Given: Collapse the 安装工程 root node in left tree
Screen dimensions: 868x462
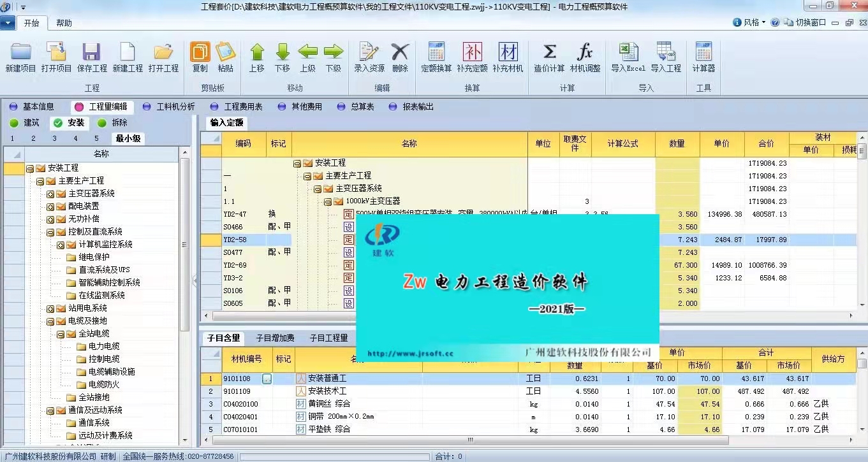Looking at the screenshot, I should click(x=29, y=168).
